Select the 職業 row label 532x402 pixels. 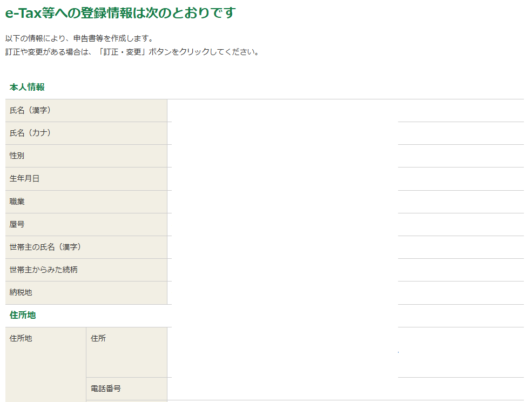[17, 202]
